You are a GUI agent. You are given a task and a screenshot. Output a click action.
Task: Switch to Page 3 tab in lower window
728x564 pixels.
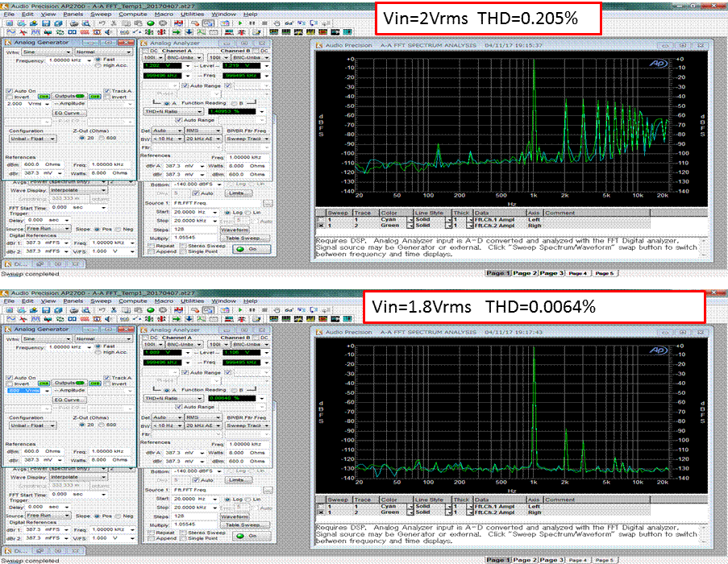(551, 560)
